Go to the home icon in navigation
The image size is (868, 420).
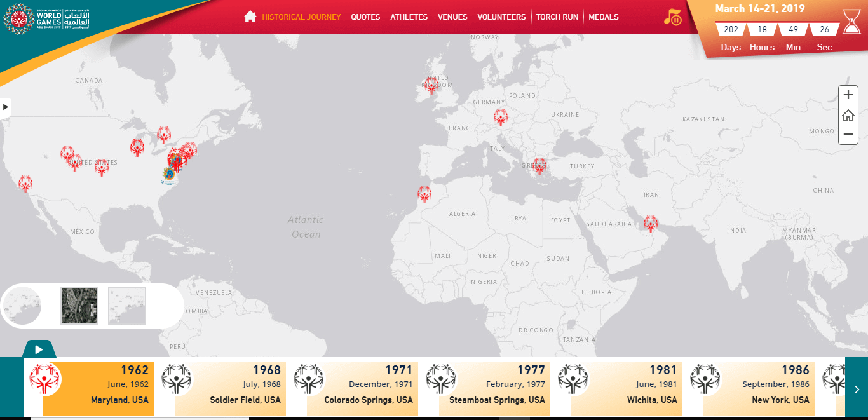[250, 17]
